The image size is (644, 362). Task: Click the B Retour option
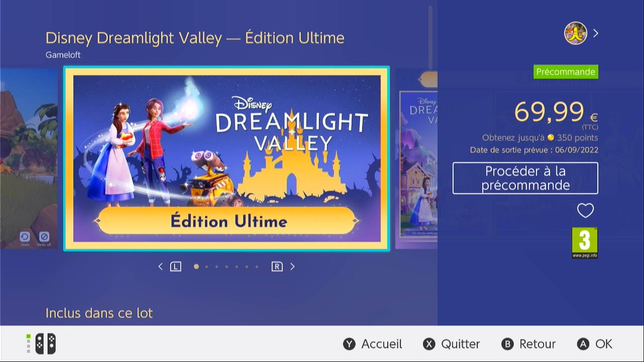[528, 344]
